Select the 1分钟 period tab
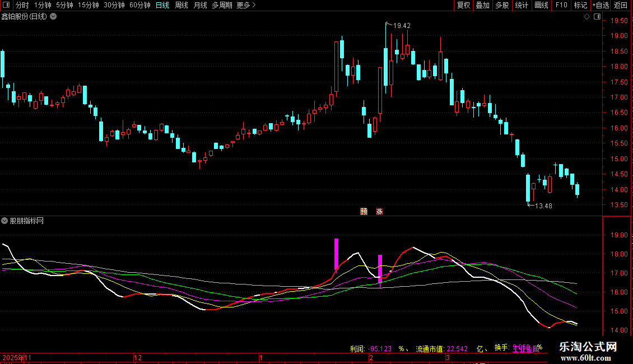 click(x=43, y=5)
